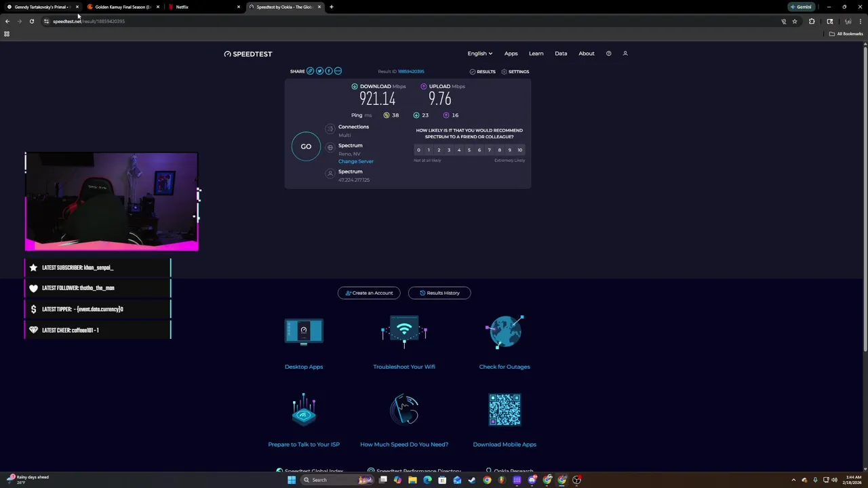Open Results History
The width and height of the screenshot is (868, 488).
pos(439,293)
